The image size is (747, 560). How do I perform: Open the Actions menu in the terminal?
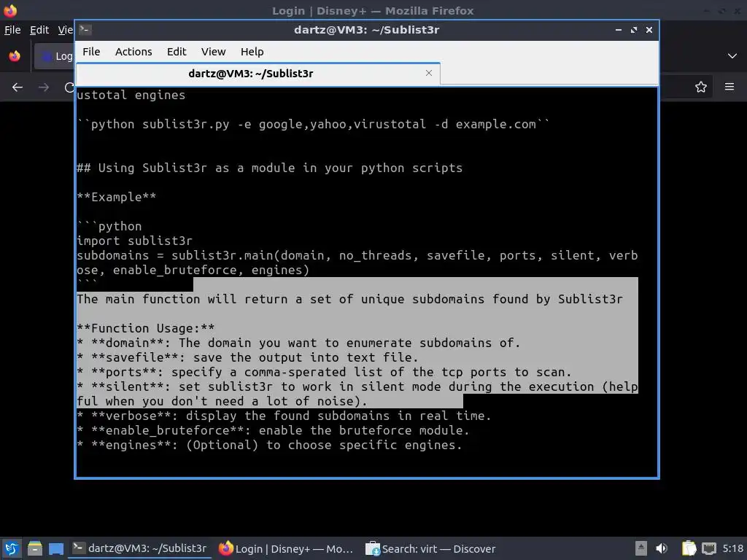pyautogui.click(x=133, y=52)
